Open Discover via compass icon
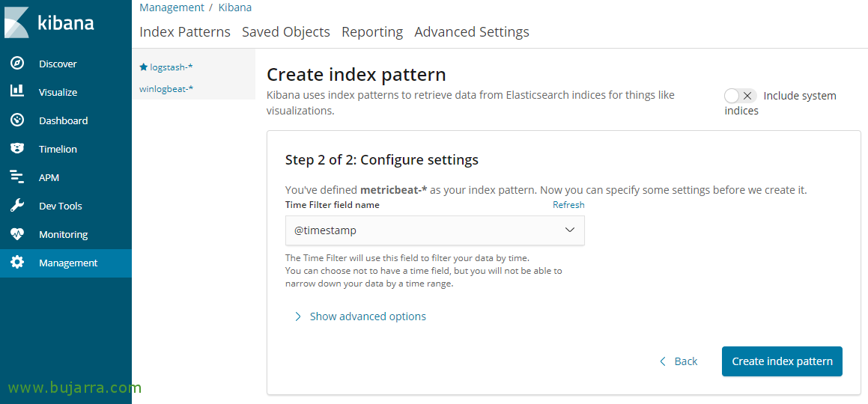 coord(17,64)
